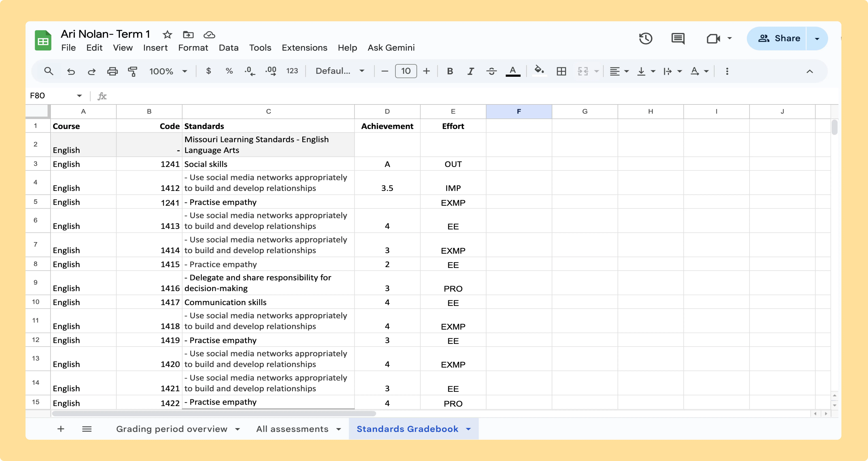Show the all sheets list
Screen dimensions: 868x461
(87, 429)
